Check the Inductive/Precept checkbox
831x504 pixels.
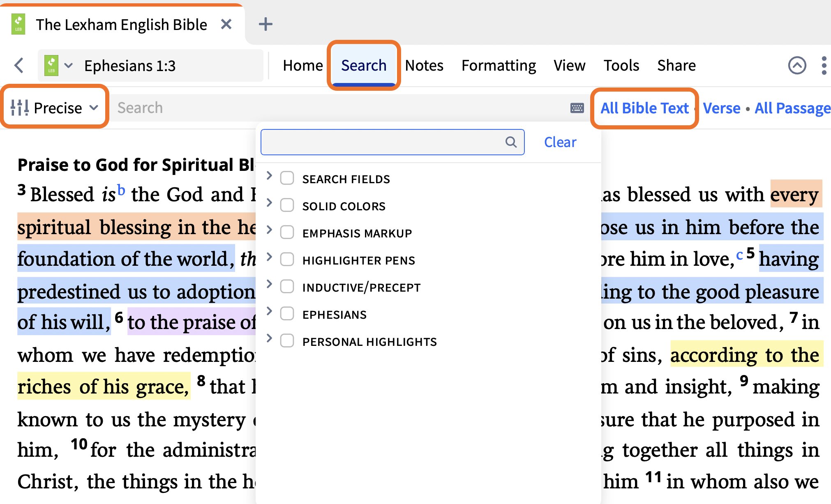click(x=287, y=287)
